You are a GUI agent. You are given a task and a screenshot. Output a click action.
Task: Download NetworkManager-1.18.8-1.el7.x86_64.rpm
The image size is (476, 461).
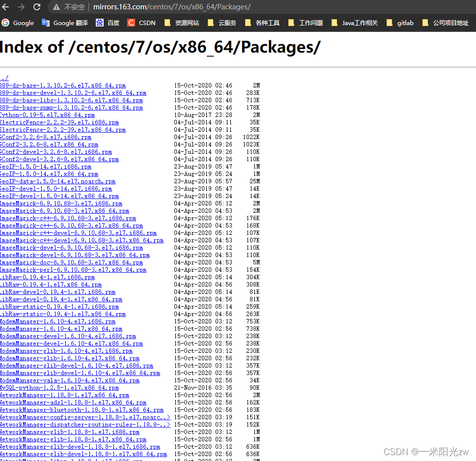[x=65, y=395]
